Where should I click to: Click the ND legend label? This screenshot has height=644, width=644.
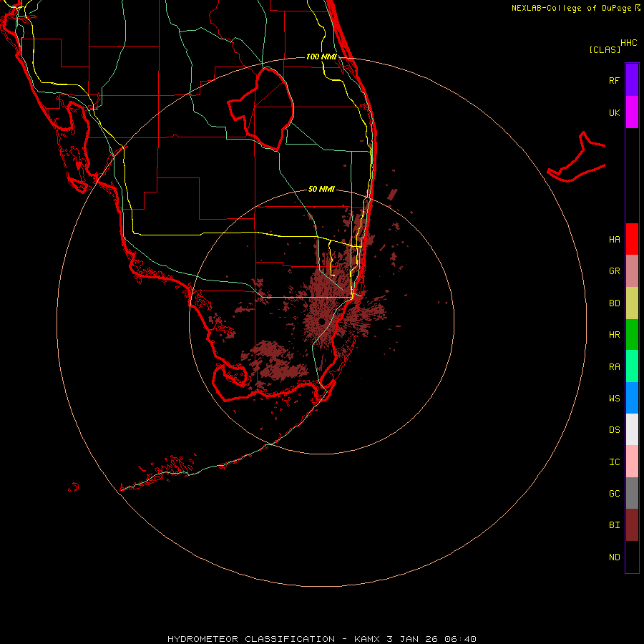614,557
